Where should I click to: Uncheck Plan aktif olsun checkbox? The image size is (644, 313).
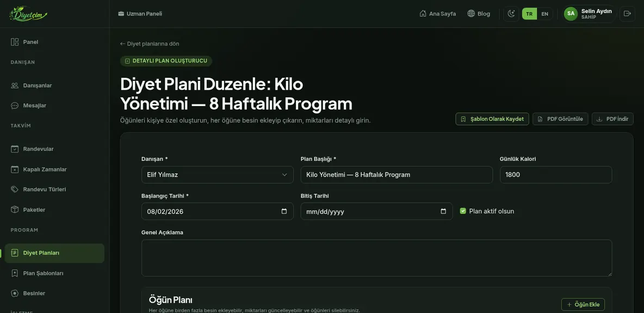(x=463, y=211)
